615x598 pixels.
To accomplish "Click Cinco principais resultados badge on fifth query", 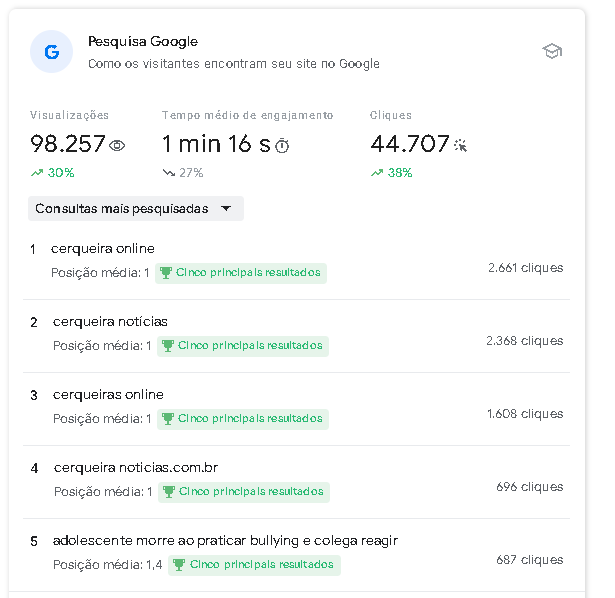I will [x=254, y=565].
